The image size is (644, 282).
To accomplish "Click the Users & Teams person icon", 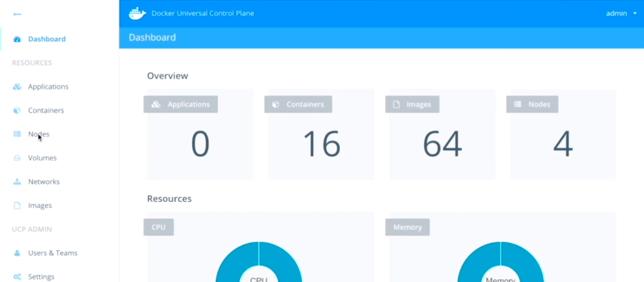I will (x=17, y=253).
